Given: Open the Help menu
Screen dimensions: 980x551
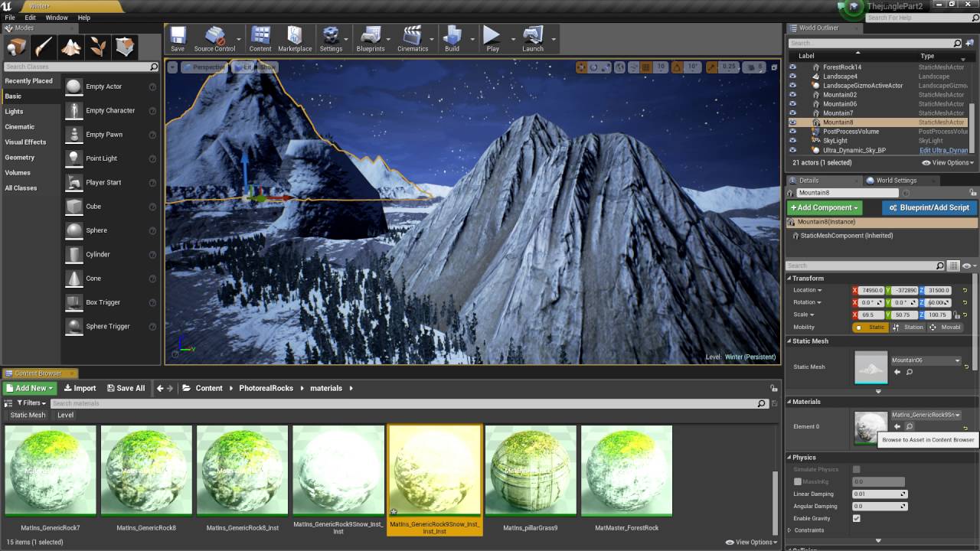Looking at the screenshot, I should click(x=84, y=18).
